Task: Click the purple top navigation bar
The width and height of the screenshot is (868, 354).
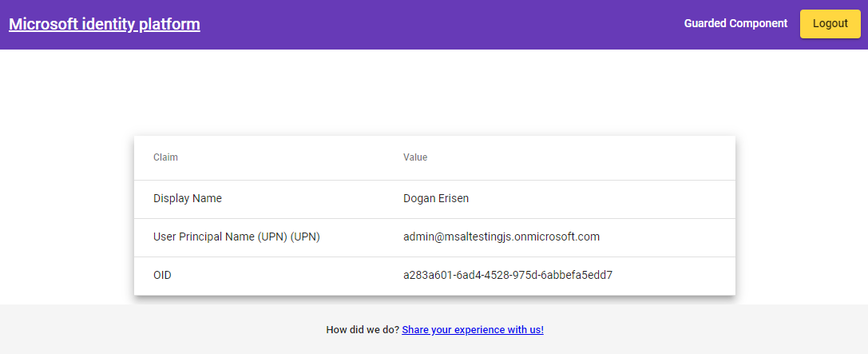Action: [434, 25]
